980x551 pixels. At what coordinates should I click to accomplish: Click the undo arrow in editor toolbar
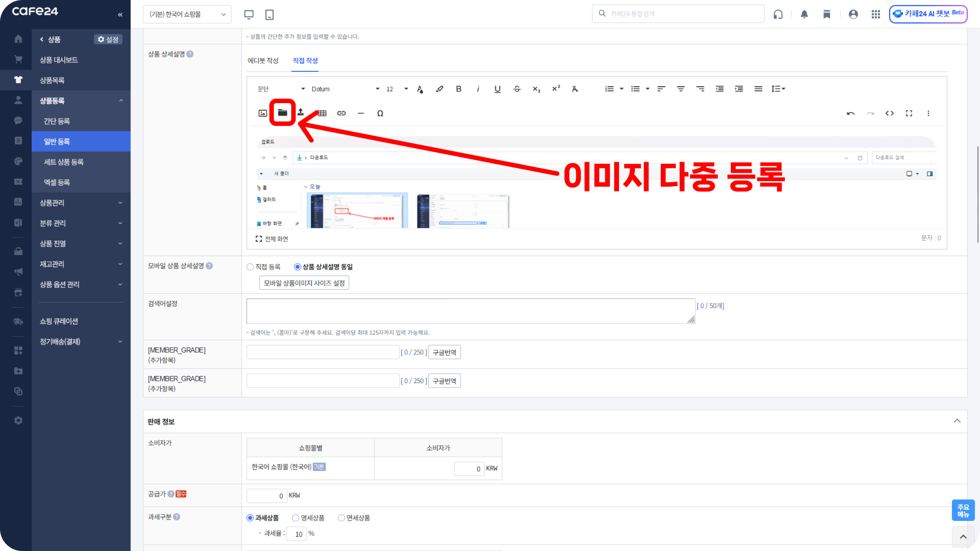(850, 113)
